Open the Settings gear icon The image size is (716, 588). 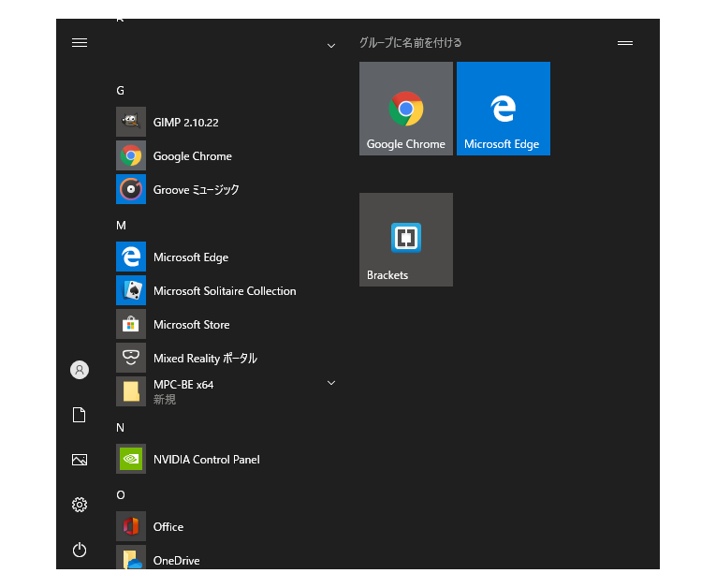tap(80, 505)
